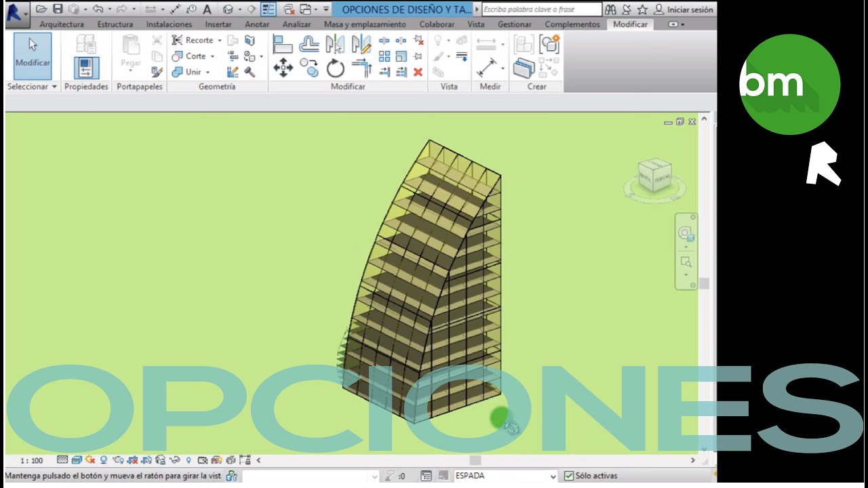Choose Mirror - Pick Axis tool
868x488 pixels.
pos(335,45)
